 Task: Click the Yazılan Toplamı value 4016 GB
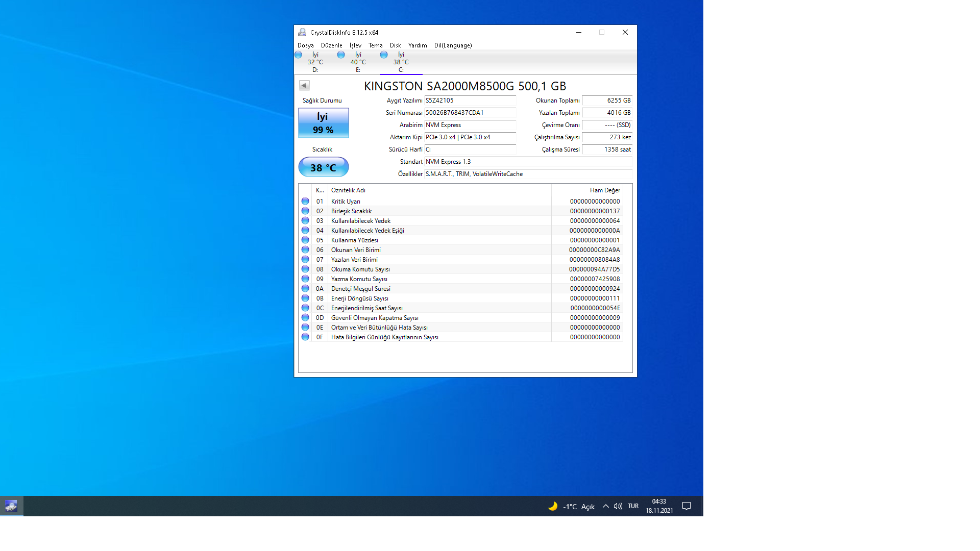(x=607, y=113)
